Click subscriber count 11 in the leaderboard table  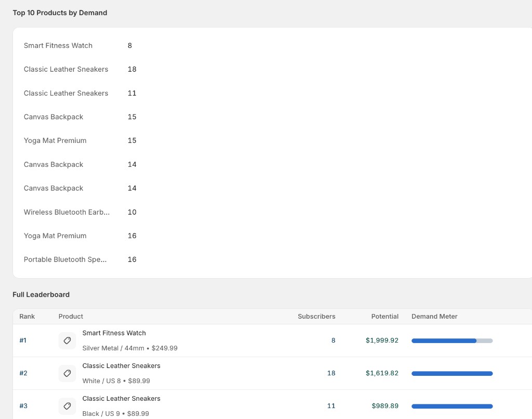[331, 406]
